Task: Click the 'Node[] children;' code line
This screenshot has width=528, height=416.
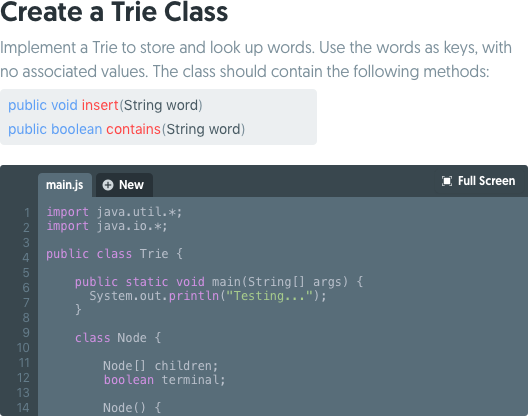Action: tap(161, 366)
